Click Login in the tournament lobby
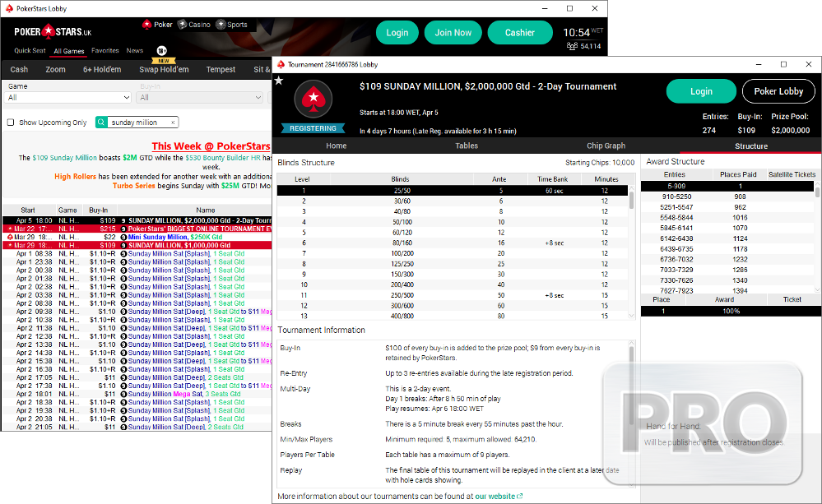 pyautogui.click(x=701, y=91)
